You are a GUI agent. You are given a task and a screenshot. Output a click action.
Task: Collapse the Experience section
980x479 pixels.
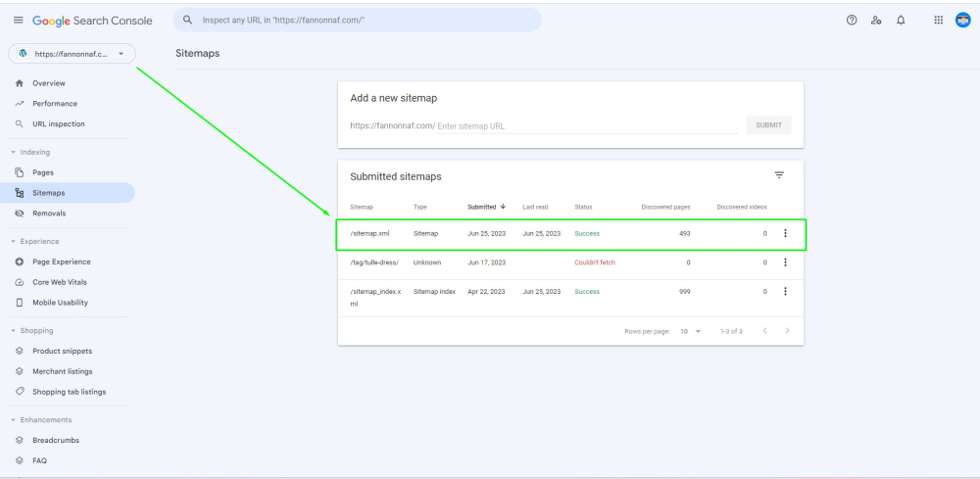14,242
